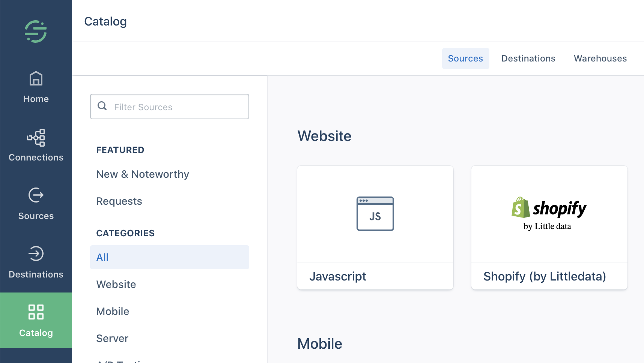Open Home from the sidebar icon
The height and width of the screenshot is (363, 644).
click(36, 79)
